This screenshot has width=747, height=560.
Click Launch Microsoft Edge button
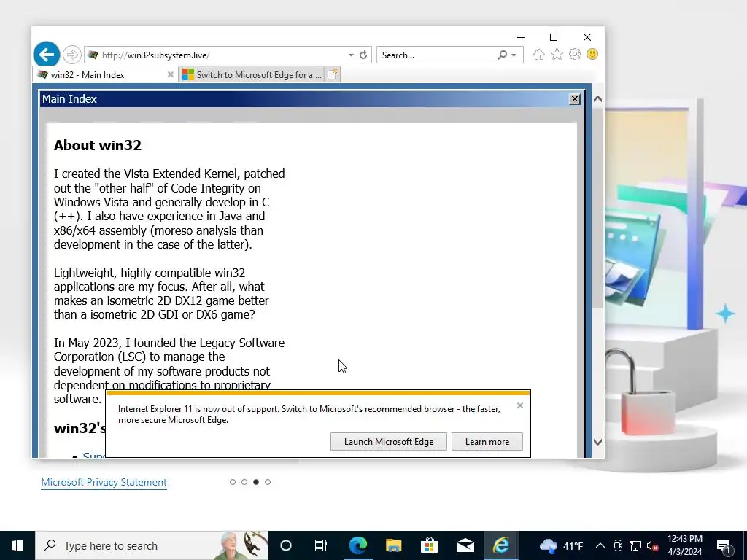tap(389, 442)
